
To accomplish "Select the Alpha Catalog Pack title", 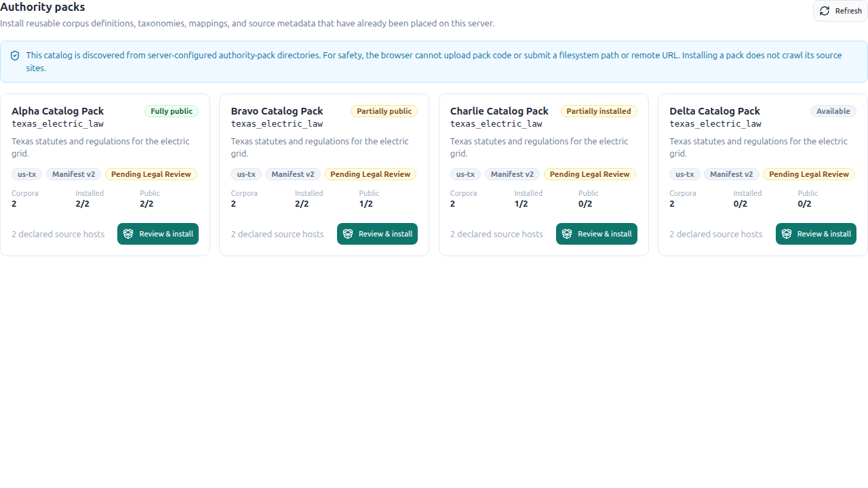I will (58, 111).
